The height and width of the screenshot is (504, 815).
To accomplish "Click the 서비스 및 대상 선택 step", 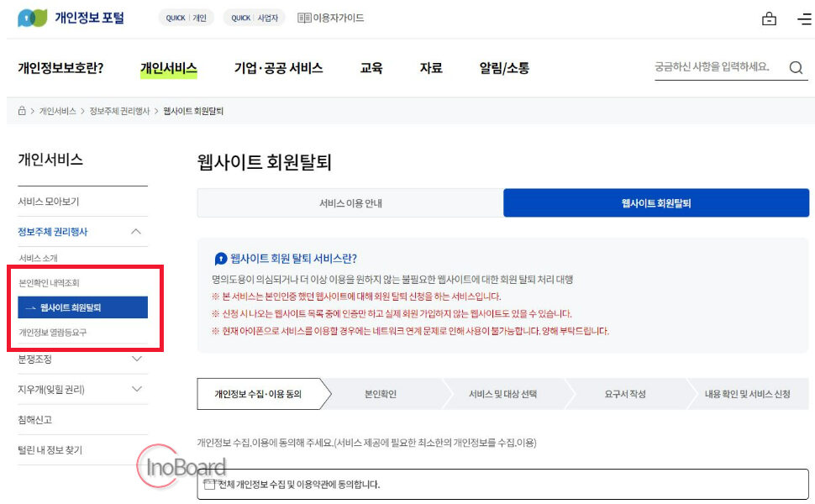I will 502,394.
